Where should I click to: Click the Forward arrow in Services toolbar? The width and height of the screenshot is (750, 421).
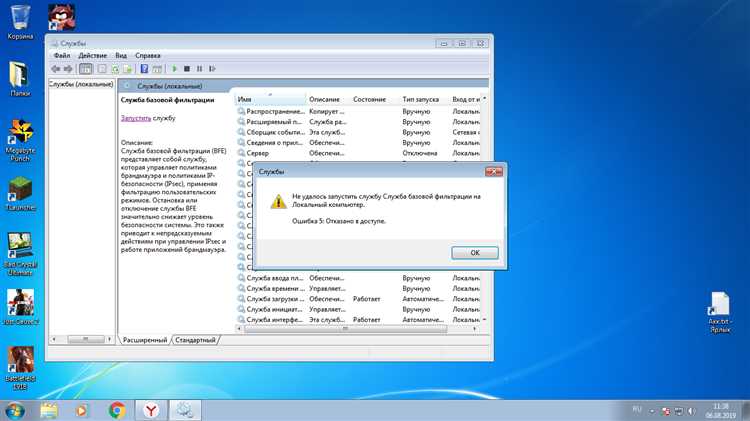pos(68,69)
